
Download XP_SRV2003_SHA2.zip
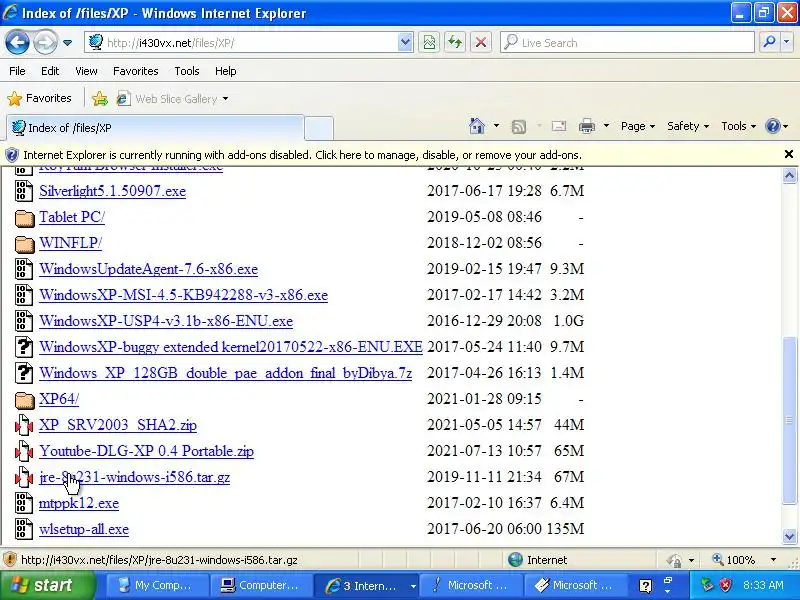coord(118,426)
